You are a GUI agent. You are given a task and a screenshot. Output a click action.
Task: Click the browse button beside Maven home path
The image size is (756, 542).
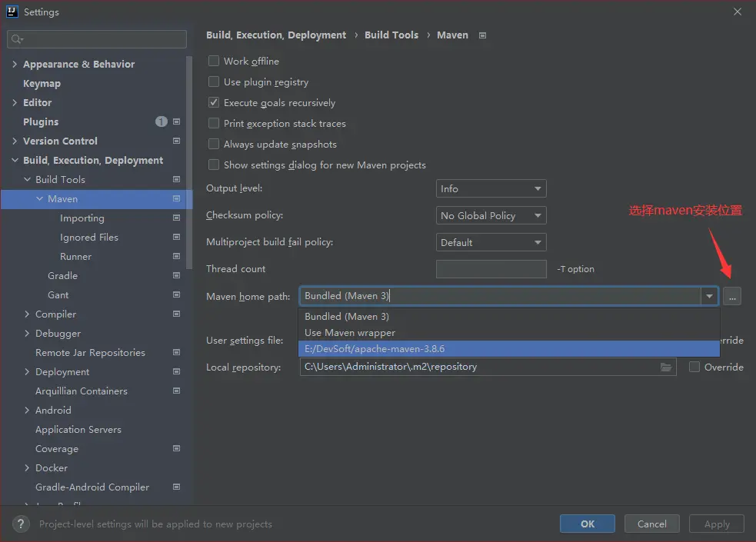coord(731,296)
